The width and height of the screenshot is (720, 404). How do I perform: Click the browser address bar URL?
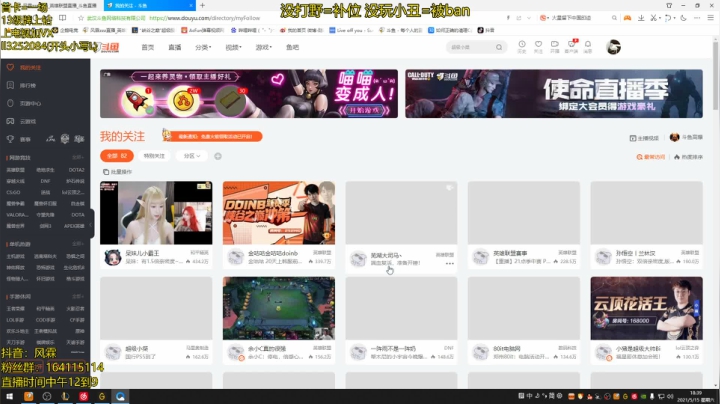click(204, 18)
